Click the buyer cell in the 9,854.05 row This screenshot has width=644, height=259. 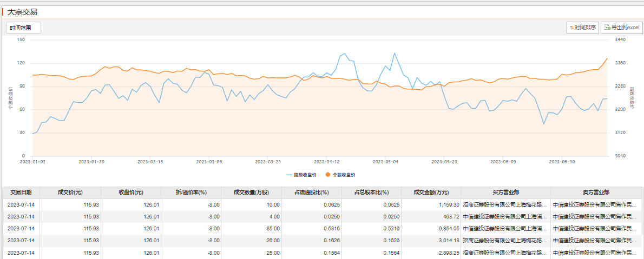coord(505,229)
